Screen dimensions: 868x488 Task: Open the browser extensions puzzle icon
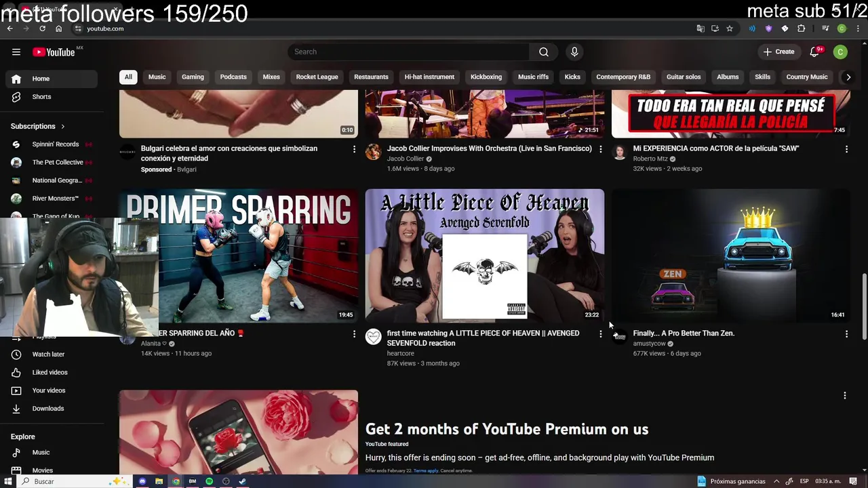tap(802, 28)
